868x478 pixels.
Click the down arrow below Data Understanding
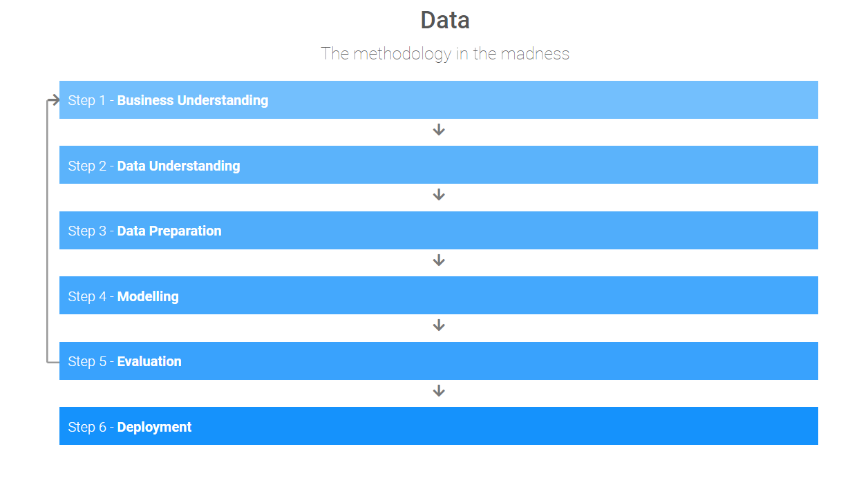tap(439, 195)
